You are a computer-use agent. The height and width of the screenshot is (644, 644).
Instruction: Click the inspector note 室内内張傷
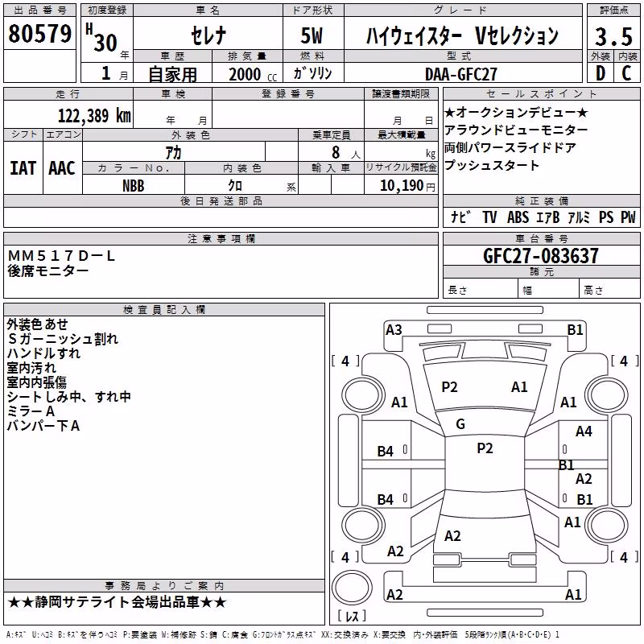point(36,382)
